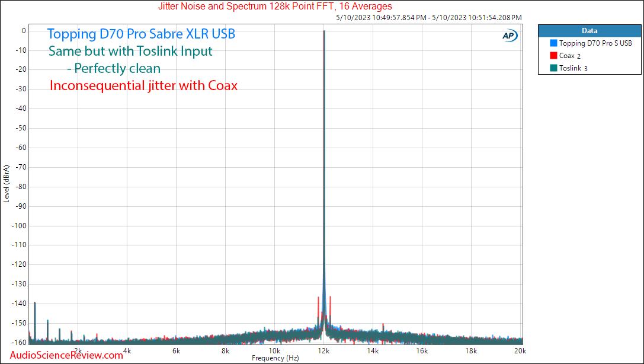The width and height of the screenshot is (644, 364).
Task: Click the 'Same but with Toslink Input' annotation
Action: coord(130,51)
